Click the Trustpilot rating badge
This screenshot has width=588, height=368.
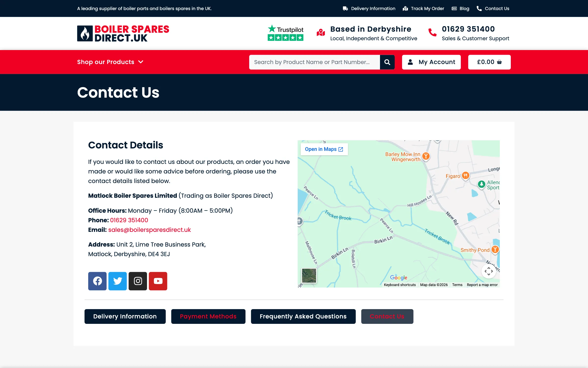click(285, 33)
